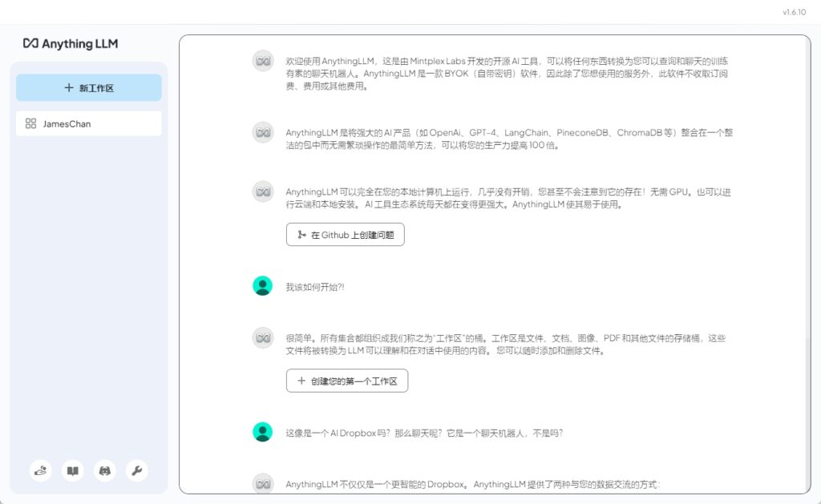This screenshot has width=821, height=504.
Task: Click the welcome message starting 欢迎使用 AnythingLLM
Action: [x=507, y=73]
